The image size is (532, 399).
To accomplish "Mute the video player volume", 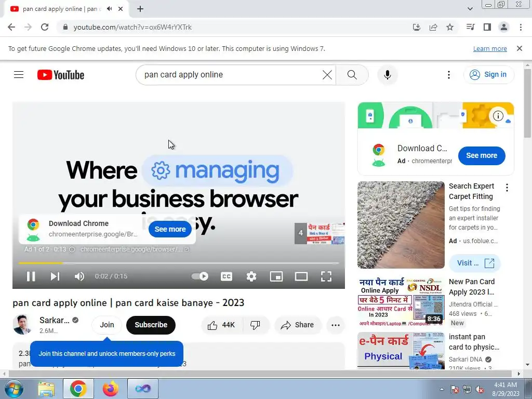I will (x=79, y=276).
